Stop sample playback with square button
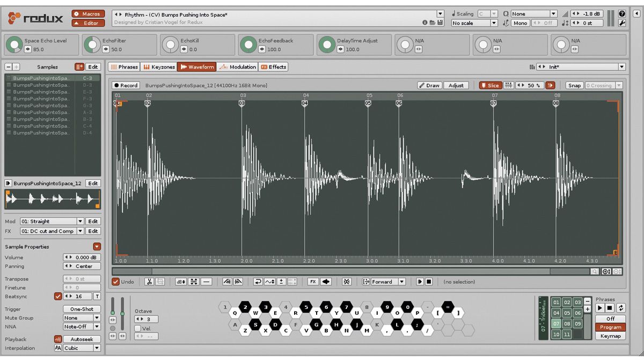This screenshot has width=644, height=362. pos(429,282)
